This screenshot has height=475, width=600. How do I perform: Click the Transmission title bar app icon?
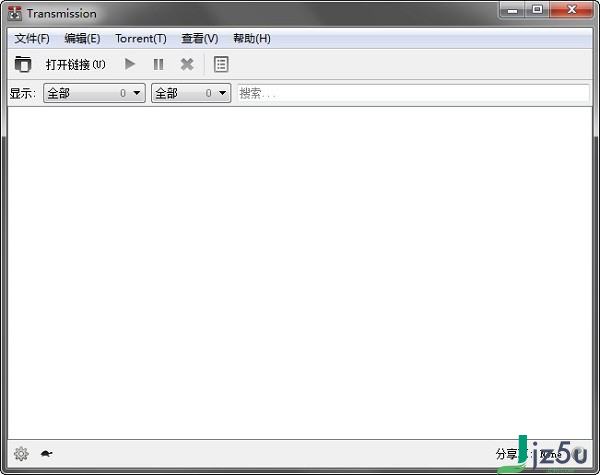point(15,13)
